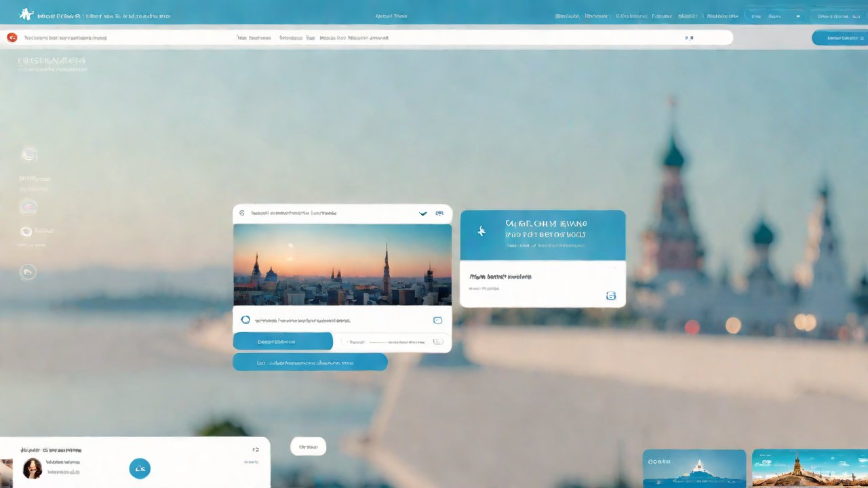The width and height of the screenshot is (868, 488).
Task: Select the first tab in the search bar middle
Action: point(254,38)
